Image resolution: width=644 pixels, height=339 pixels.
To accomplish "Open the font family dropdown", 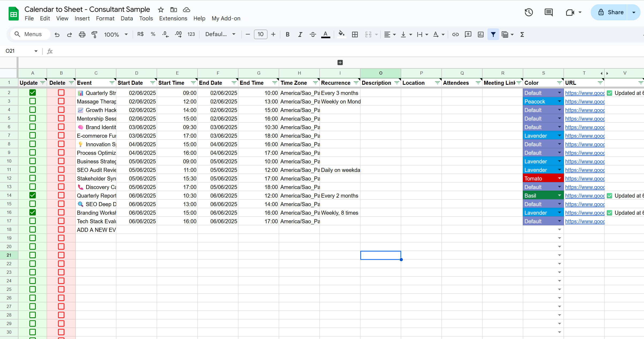I will pyautogui.click(x=220, y=34).
